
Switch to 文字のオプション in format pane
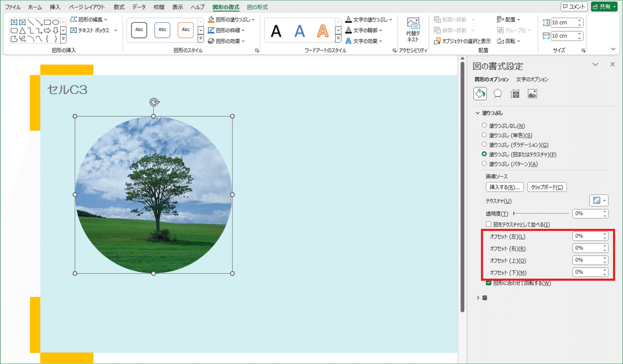point(532,79)
